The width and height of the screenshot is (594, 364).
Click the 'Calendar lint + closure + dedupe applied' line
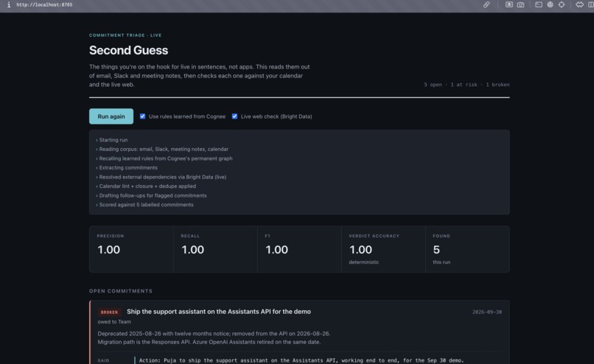[x=146, y=186]
